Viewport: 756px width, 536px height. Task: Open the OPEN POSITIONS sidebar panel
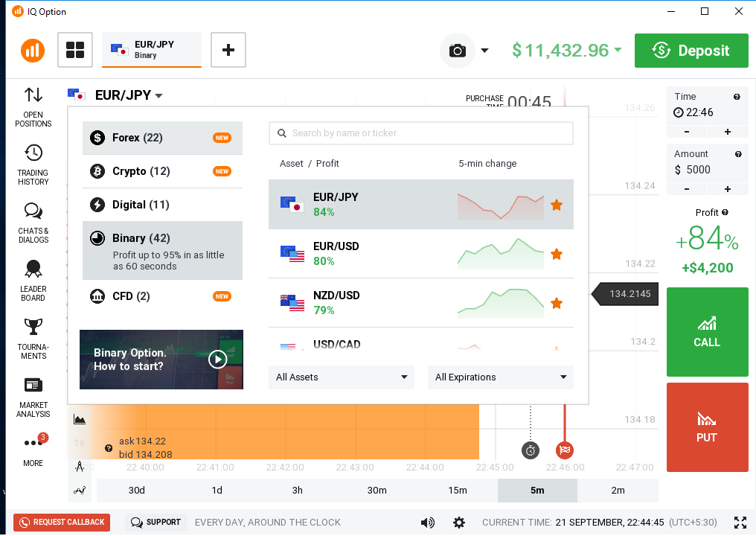coord(33,108)
